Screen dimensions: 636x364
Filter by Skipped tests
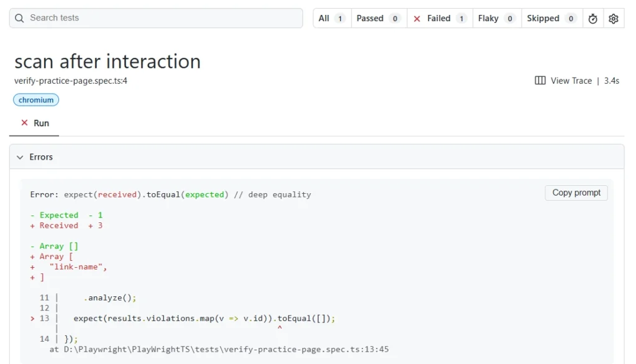click(552, 18)
